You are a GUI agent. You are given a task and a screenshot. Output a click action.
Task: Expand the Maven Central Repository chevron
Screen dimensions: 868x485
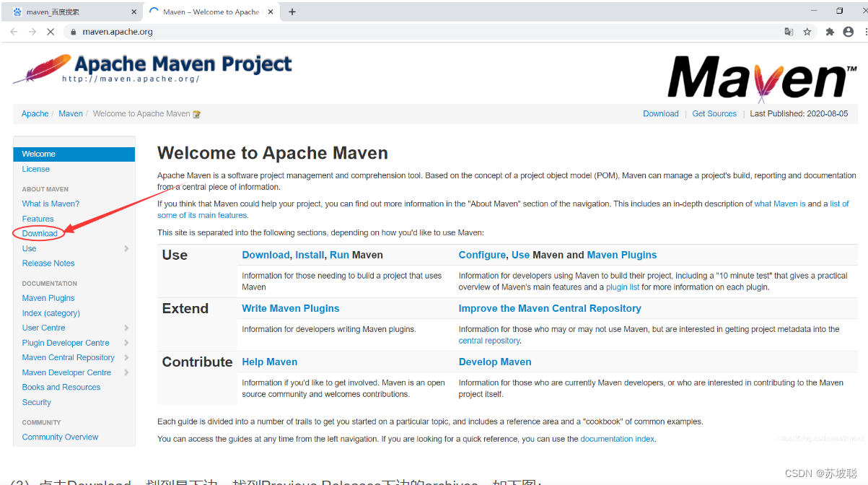pos(126,357)
